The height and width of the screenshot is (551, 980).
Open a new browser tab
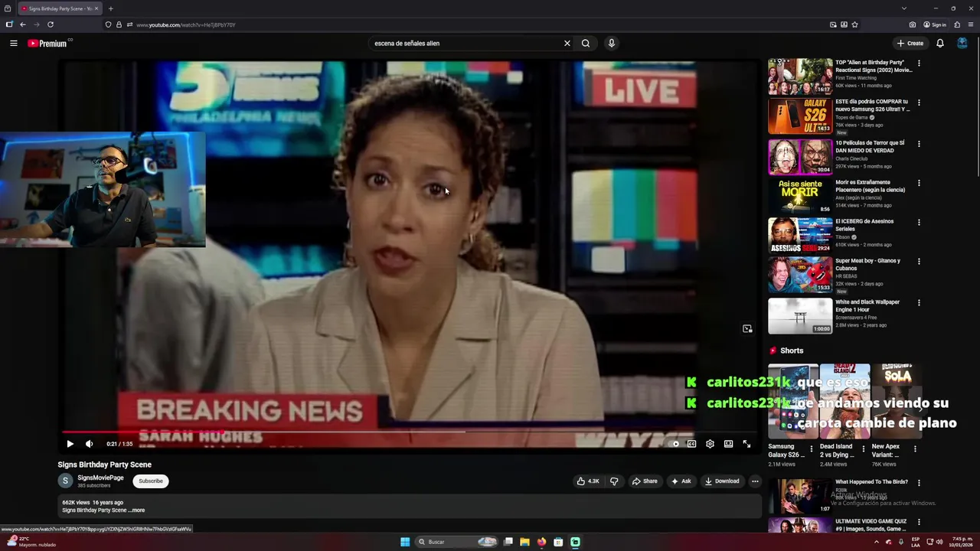110,8
